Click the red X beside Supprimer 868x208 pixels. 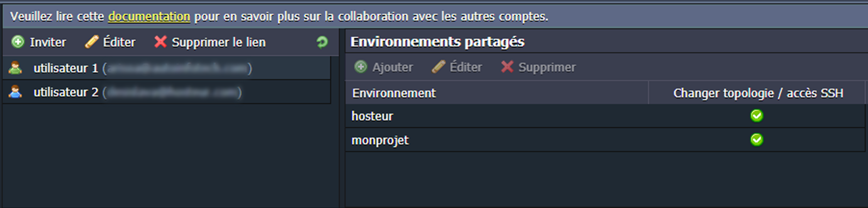pos(507,66)
